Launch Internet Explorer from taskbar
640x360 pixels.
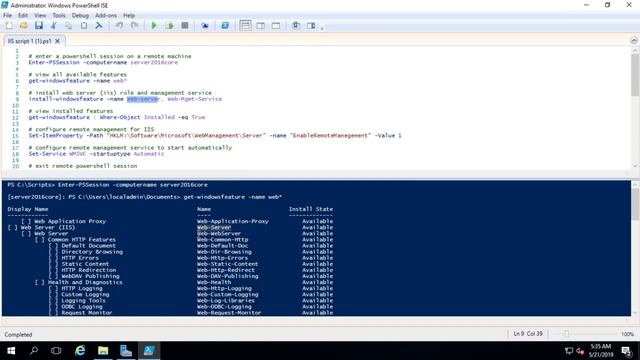(80, 351)
